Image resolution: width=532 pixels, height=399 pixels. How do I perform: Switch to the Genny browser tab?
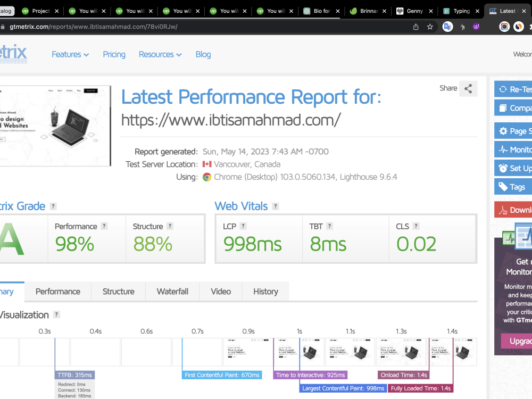(414, 11)
